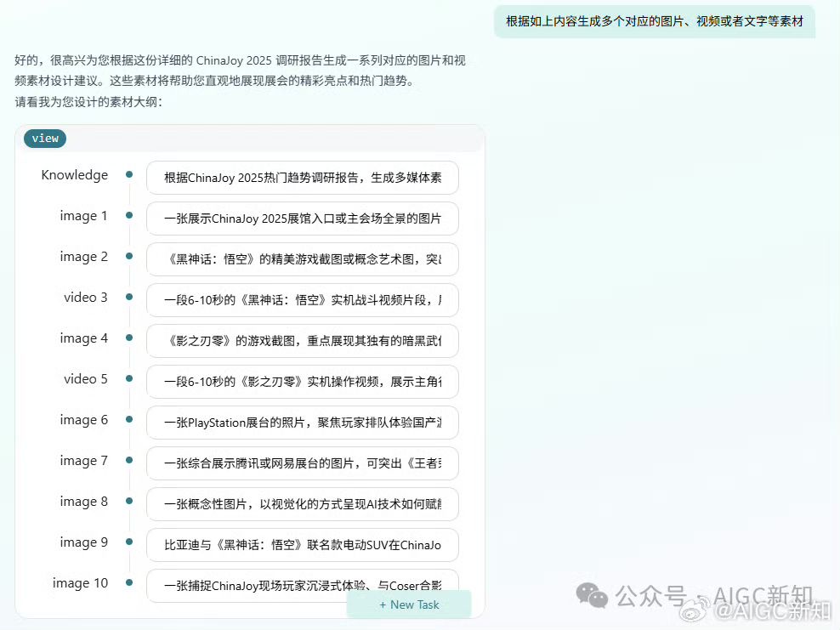Click the Knowledge label

(75, 175)
